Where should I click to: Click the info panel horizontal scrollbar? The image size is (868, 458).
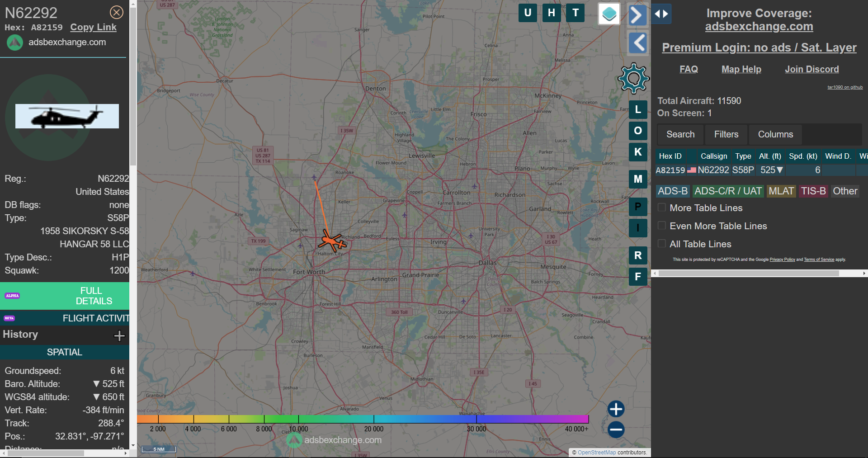pos(46,453)
